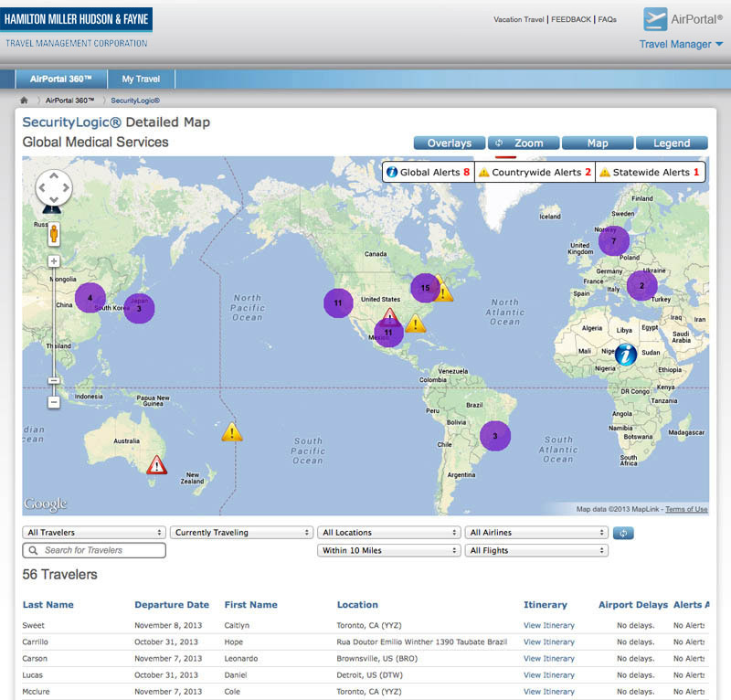Click in the Search for Travelers field
The width and height of the screenshot is (731, 700).
pyautogui.click(x=94, y=550)
